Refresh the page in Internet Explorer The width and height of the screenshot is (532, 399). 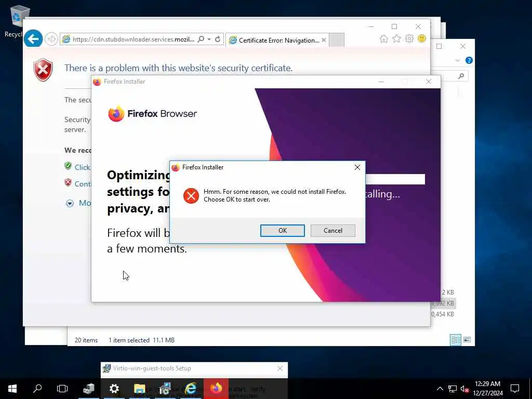pos(218,39)
